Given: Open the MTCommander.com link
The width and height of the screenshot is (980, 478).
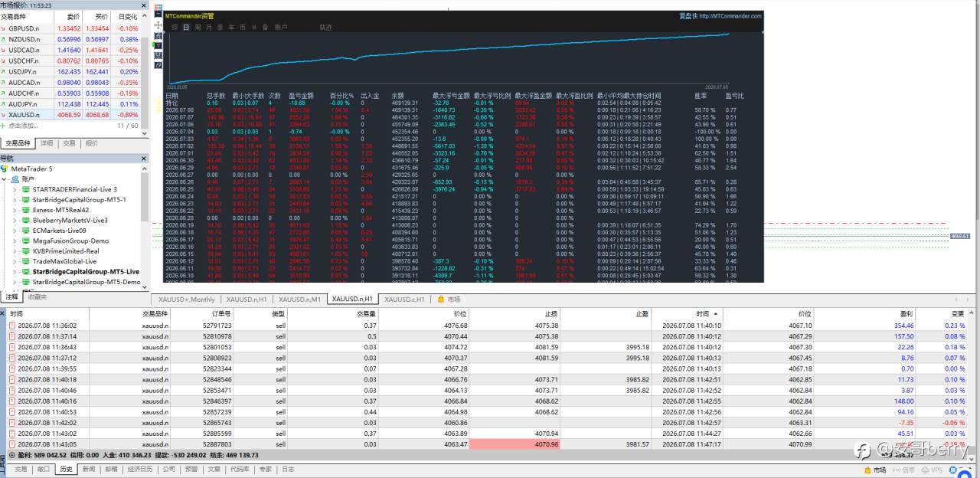Looking at the screenshot, I should pyautogui.click(x=730, y=15).
